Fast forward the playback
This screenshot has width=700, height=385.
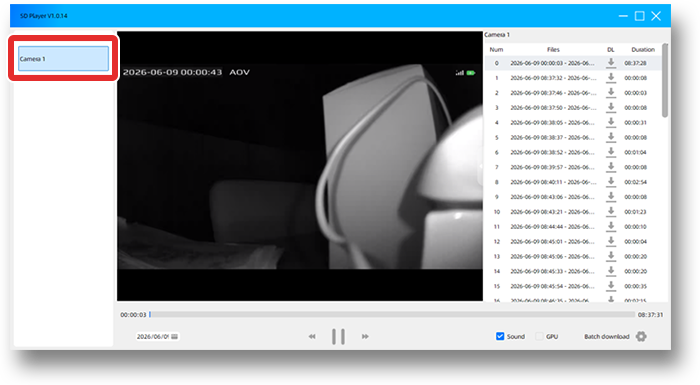point(365,336)
